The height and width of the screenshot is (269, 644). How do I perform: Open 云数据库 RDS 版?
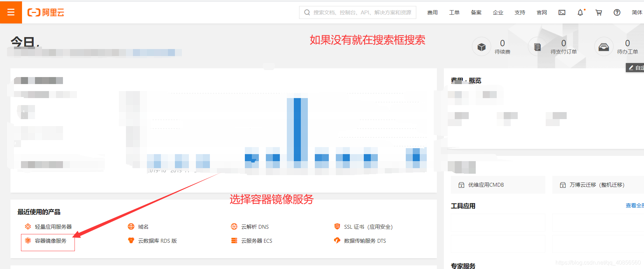[x=157, y=241]
